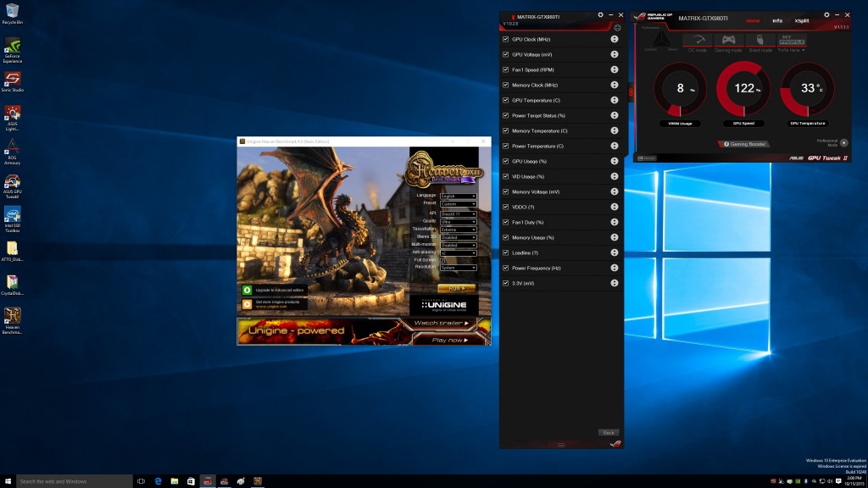Open the Resolution dropdown set to System
Image resolution: width=868 pixels, height=488 pixels.
click(458, 267)
